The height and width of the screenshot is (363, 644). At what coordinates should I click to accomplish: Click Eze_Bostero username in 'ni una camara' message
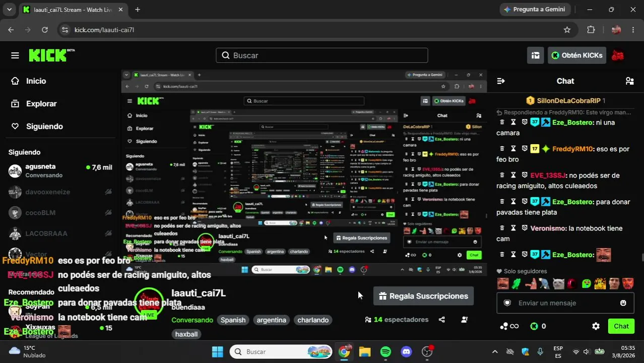point(572,123)
